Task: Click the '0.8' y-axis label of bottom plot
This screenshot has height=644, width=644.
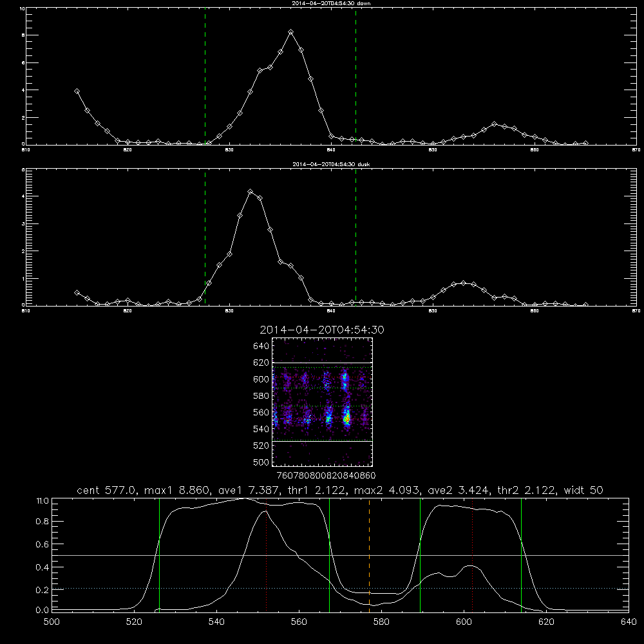Action: point(43,522)
